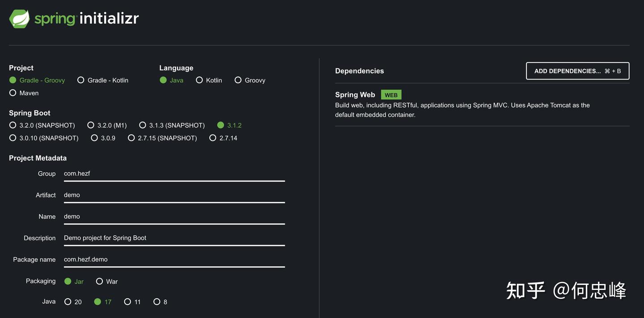Choose Groovy as the language
Screen dimensions: 644x318
coord(250,80)
